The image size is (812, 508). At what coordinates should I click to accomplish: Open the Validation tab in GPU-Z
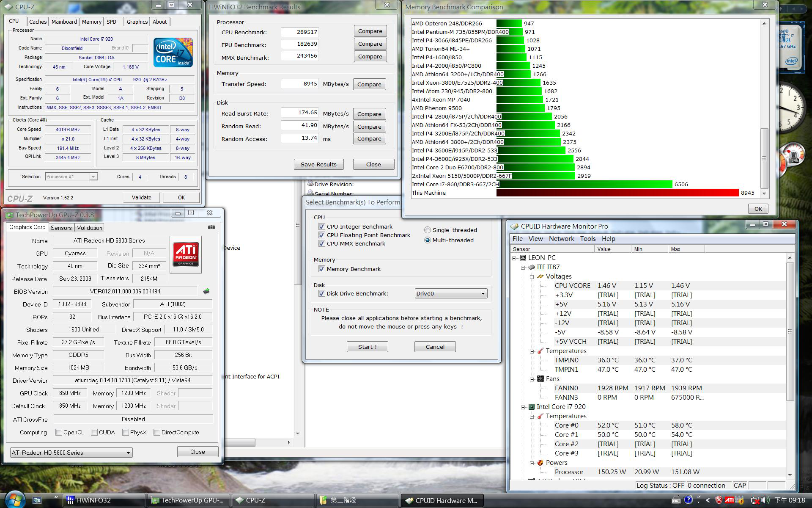coord(89,228)
